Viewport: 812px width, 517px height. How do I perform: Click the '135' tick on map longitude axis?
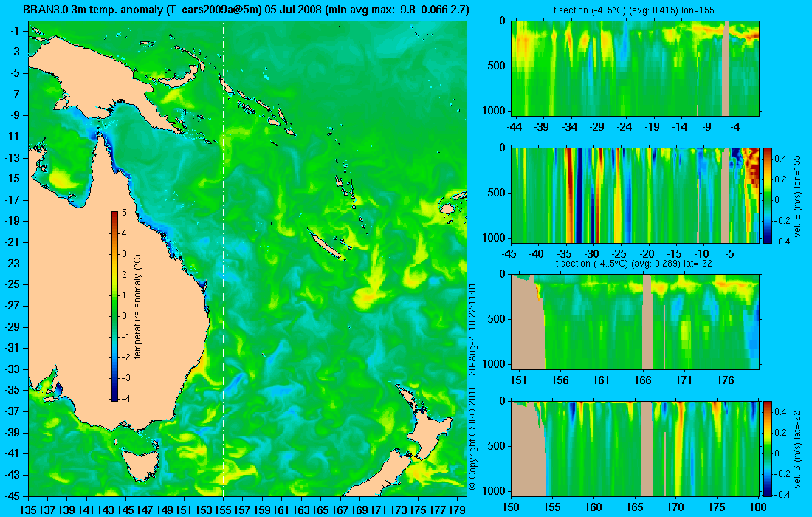28,510
